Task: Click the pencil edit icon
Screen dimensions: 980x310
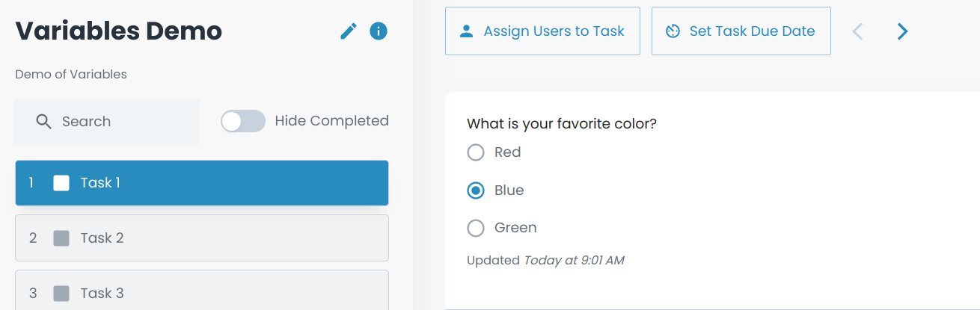Action: pos(349,31)
